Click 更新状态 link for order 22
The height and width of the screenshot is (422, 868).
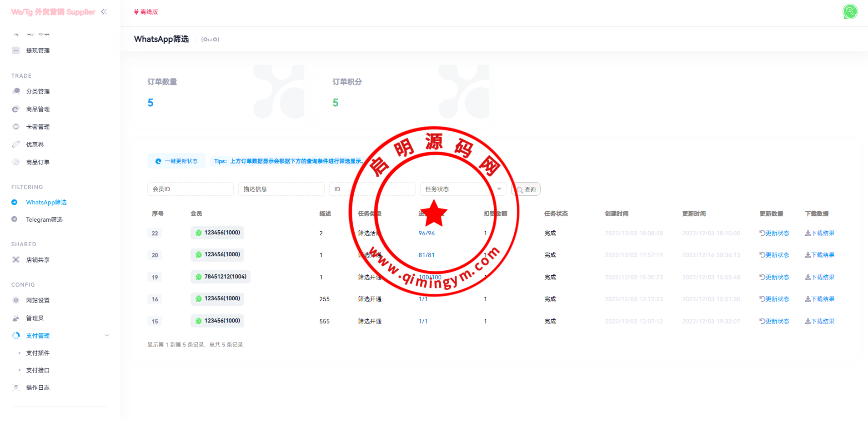774,233
